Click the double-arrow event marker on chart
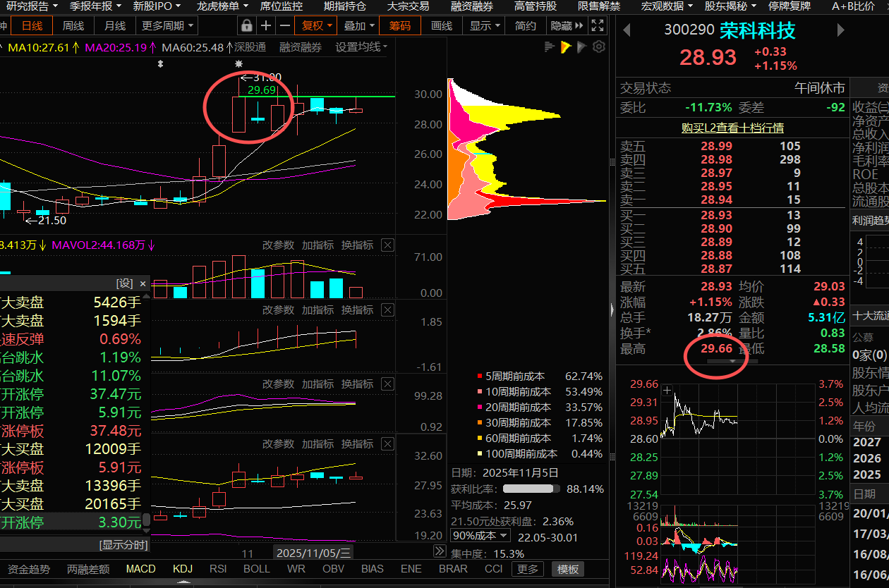 (x=161, y=64)
